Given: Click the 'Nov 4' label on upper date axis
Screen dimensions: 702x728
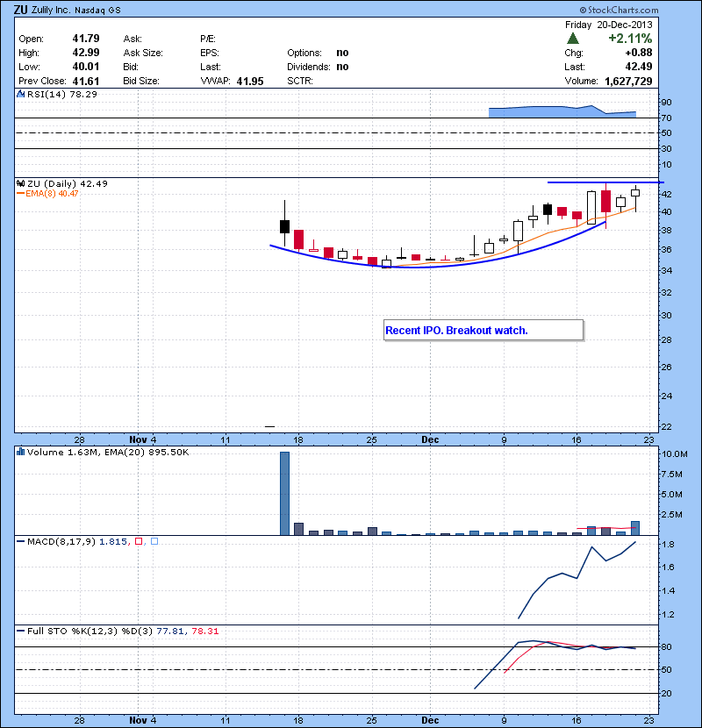Looking at the screenshot, I should tap(143, 439).
